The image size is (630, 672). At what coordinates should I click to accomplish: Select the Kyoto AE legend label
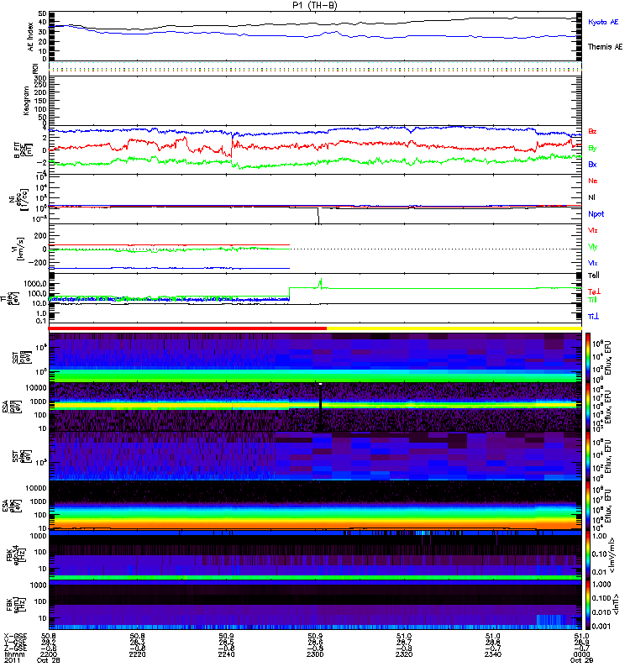click(603, 22)
